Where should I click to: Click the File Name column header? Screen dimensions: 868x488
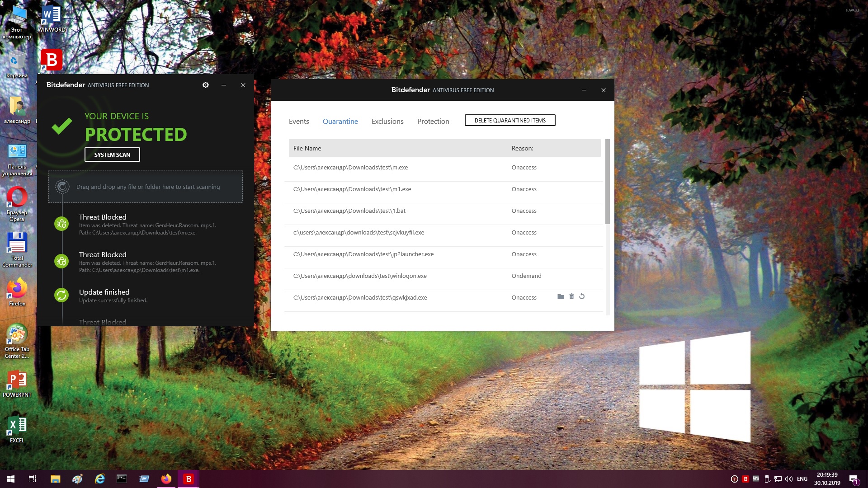coord(307,148)
